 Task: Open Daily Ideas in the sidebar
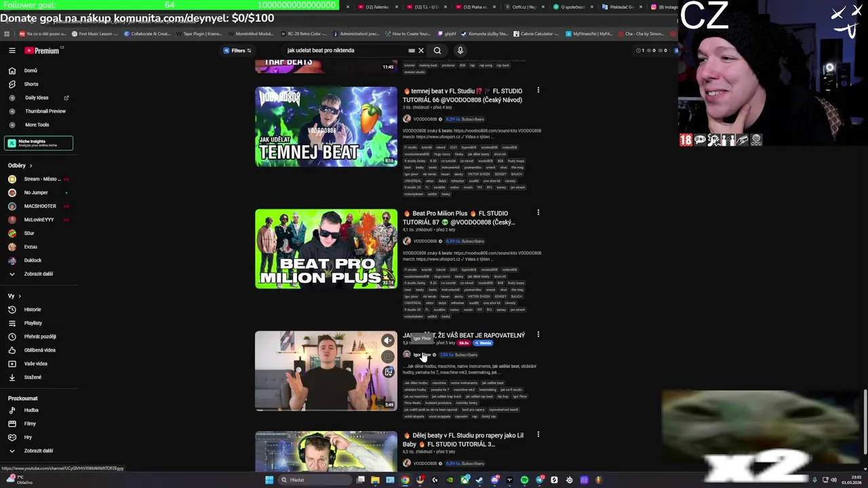pos(38,98)
